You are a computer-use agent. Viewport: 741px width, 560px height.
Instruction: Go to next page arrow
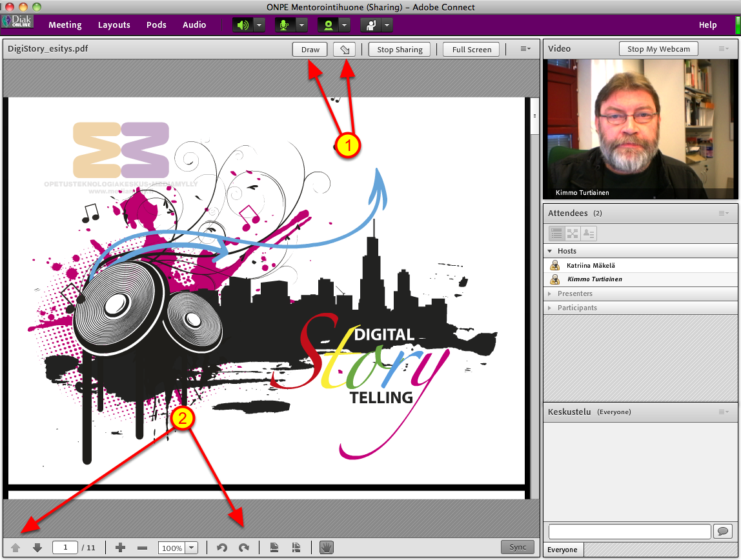(x=37, y=548)
